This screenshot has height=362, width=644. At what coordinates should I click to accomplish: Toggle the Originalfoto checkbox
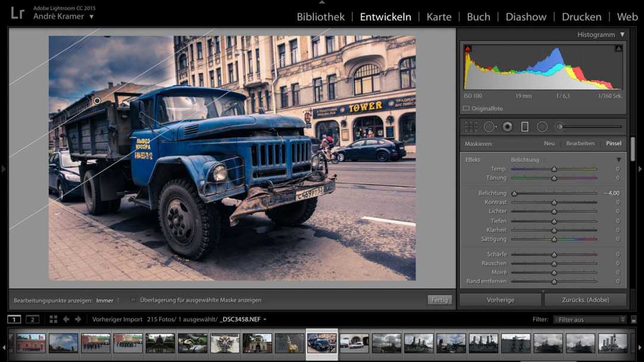coord(466,108)
